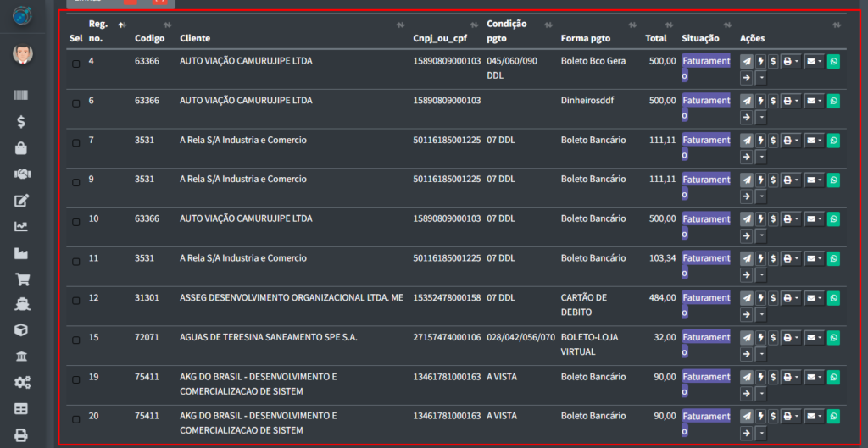Click the paper plane send icon for record 7
Image resolution: width=868 pixels, height=448 pixels.
point(746,141)
